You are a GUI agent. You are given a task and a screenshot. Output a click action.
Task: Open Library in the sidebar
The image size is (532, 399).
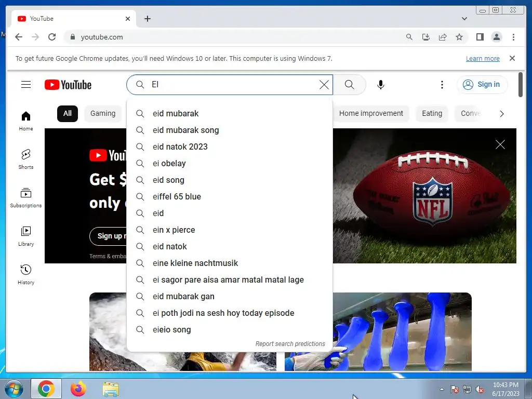pos(26,236)
